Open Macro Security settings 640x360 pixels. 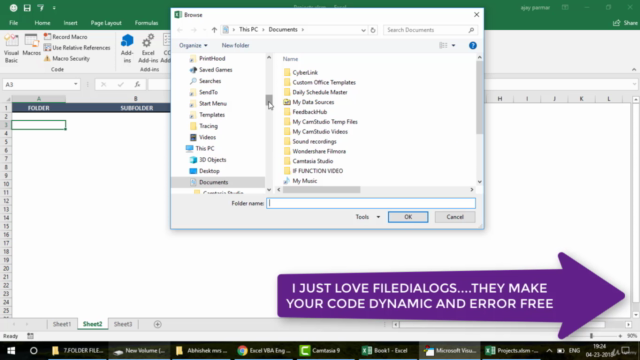tap(67, 58)
